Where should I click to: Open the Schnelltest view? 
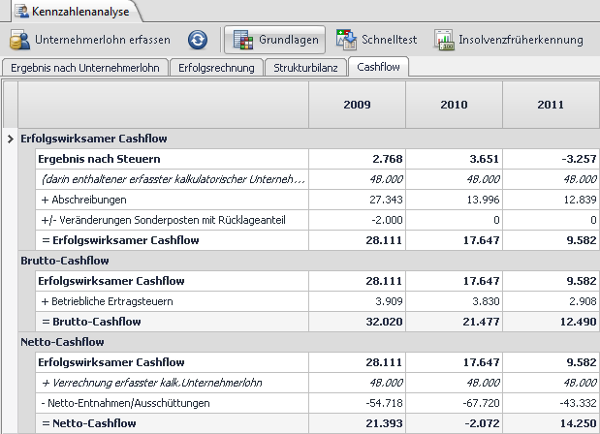[377, 40]
